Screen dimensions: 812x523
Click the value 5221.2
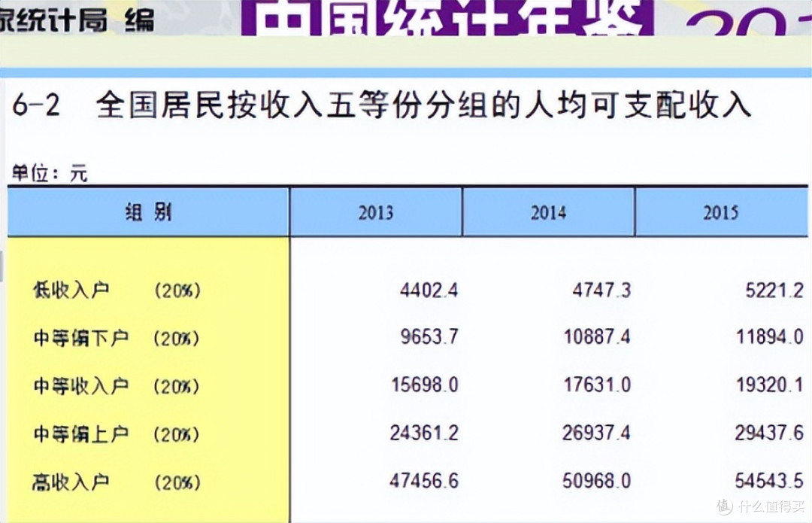point(774,290)
